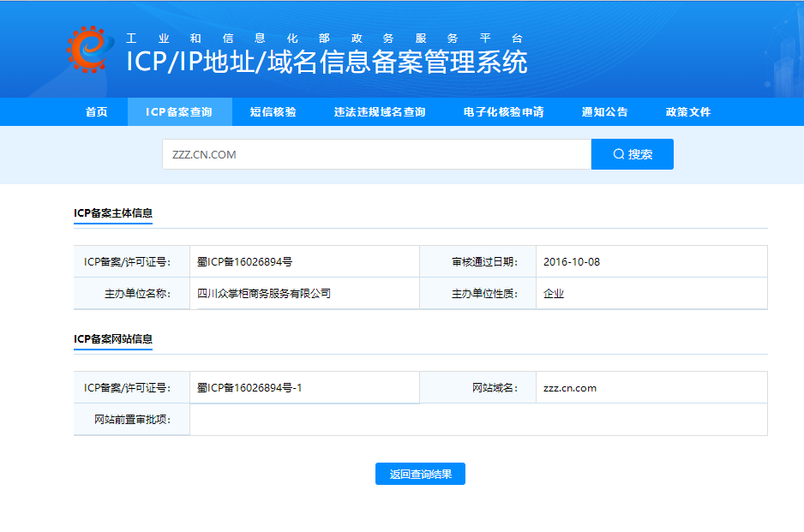
Task: Open the 短信核验 menu item
Action: 273,111
